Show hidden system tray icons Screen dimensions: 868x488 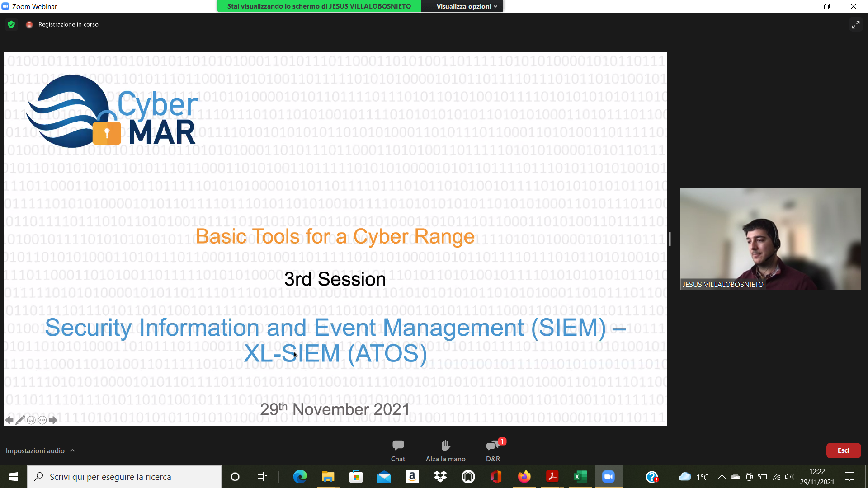pos(722,477)
